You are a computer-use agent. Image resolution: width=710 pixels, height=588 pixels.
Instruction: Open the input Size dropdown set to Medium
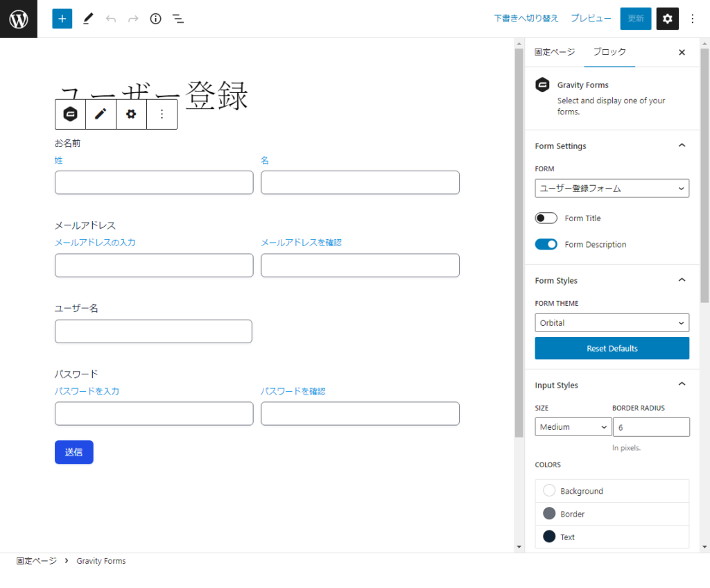click(573, 427)
